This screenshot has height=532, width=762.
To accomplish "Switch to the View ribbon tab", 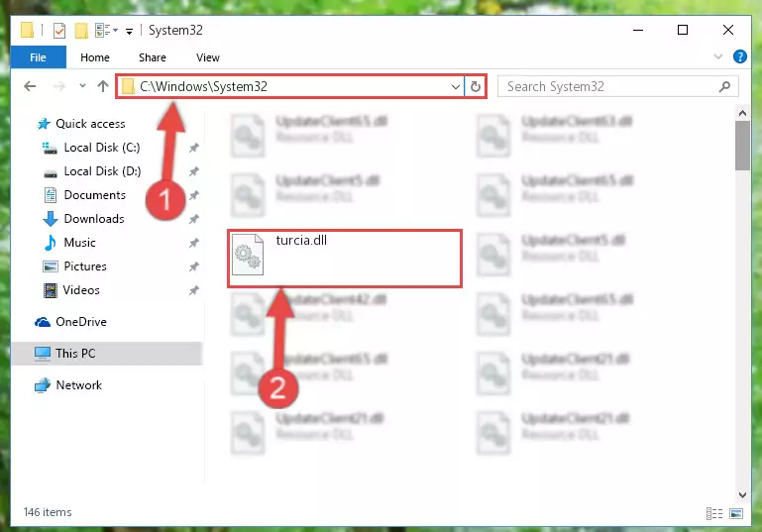I will point(207,57).
